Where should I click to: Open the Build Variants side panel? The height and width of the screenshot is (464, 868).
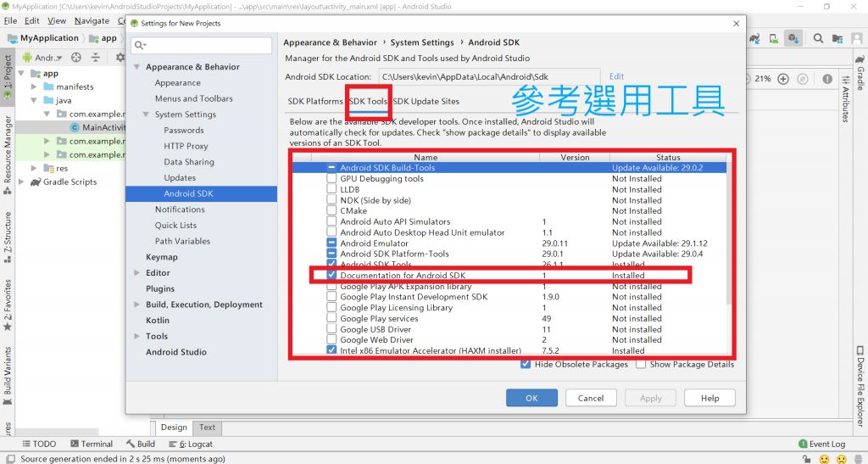(7, 377)
